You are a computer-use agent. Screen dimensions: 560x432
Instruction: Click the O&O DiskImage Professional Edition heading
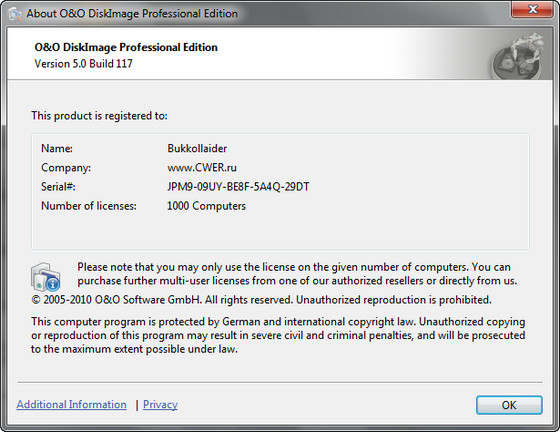(x=126, y=47)
